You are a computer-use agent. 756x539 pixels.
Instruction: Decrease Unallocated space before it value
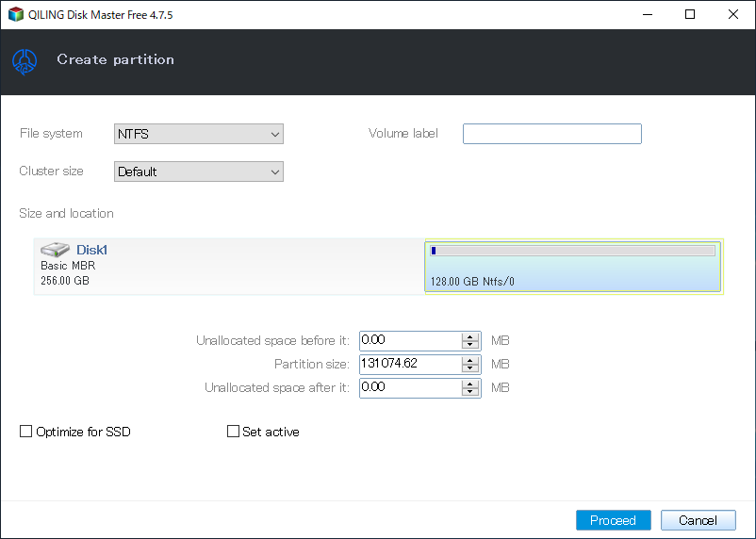[470, 345]
